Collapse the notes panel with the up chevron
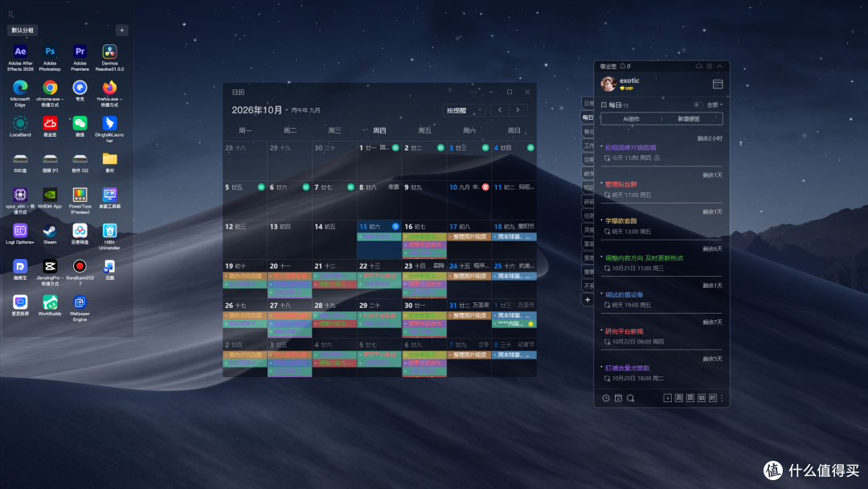The height and width of the screenshot is (489, 868). coord(719,67)
